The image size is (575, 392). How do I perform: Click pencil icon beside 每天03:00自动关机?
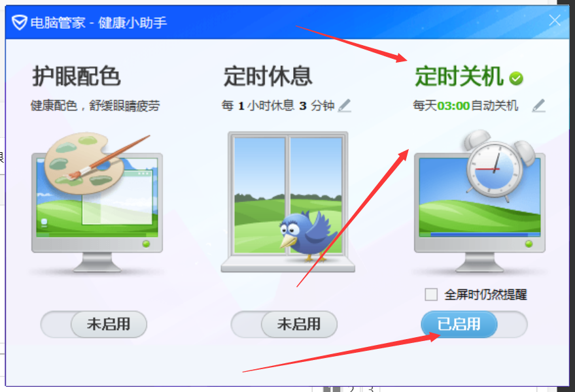pos(538,105)
